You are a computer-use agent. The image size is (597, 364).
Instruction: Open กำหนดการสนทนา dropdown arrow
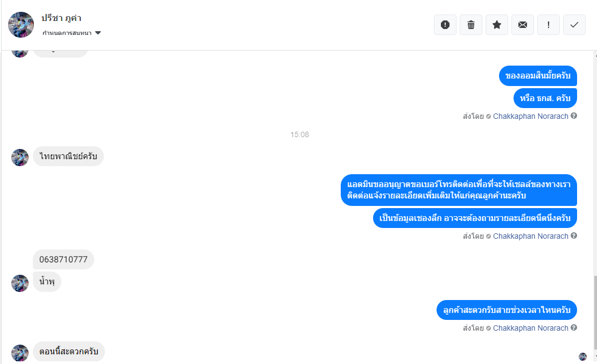(x=98, y=33)
